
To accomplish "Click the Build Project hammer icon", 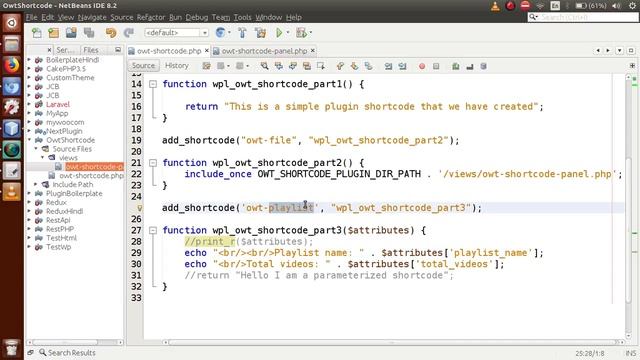I will tap(242, 33).
